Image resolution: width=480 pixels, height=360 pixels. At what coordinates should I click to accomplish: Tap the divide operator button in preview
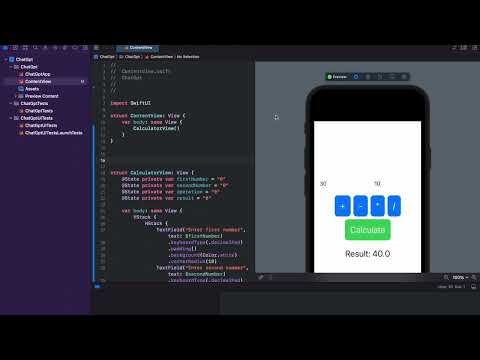[x=394, y=206]
